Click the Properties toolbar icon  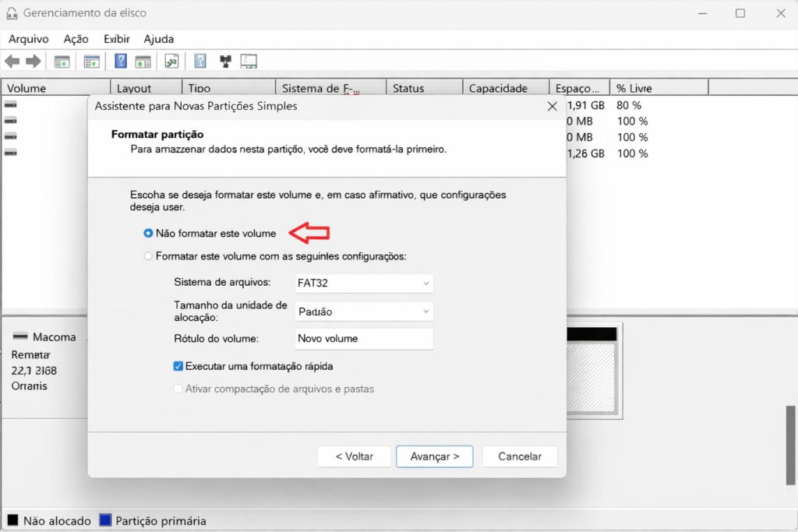pyautogui.click(x=143, y=61)
